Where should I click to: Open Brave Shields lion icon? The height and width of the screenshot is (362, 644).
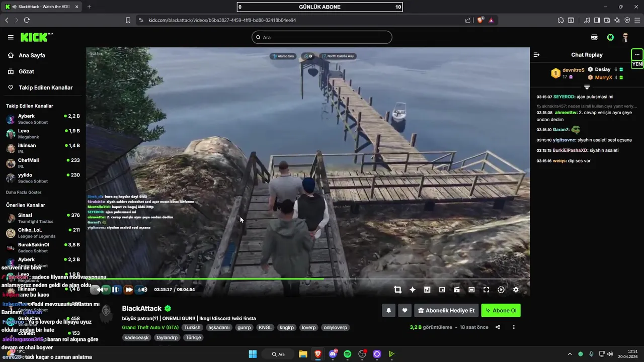tap(480, 20)
